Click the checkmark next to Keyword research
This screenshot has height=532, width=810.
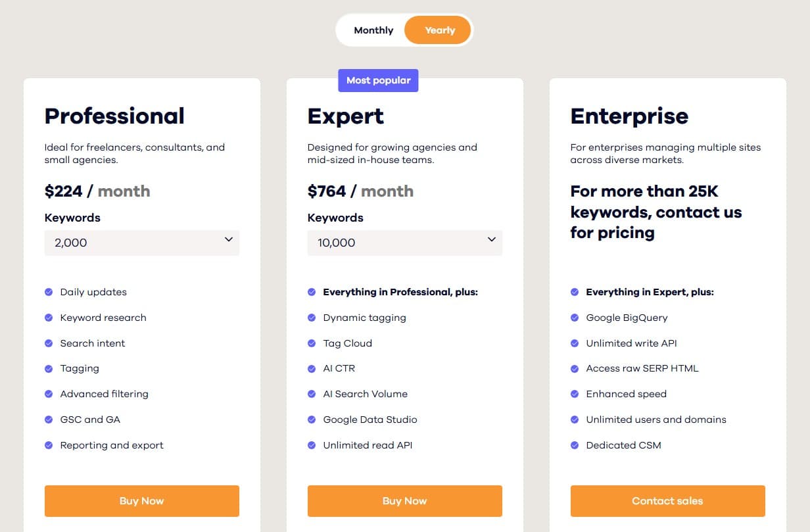(49, 318)
